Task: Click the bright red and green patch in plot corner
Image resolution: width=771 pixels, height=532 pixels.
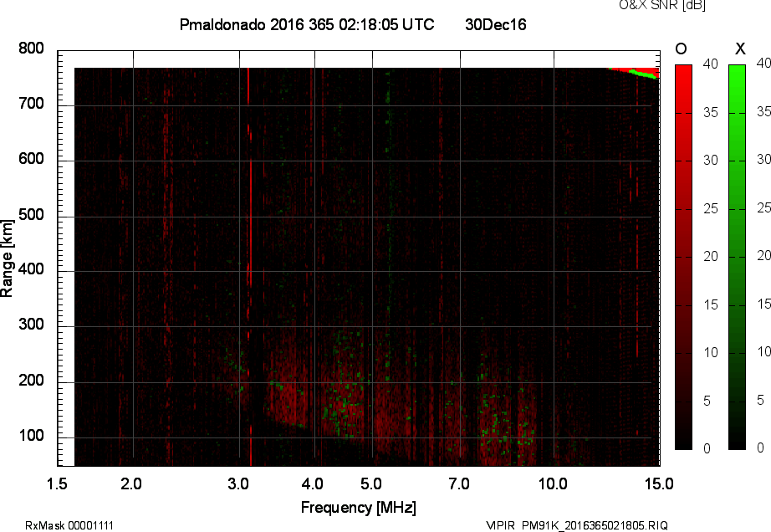Action: pos(636,73)
